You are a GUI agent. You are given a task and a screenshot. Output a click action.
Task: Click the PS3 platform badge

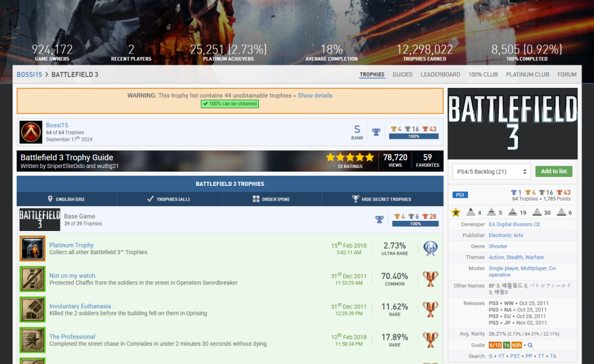tap(460, 195)
